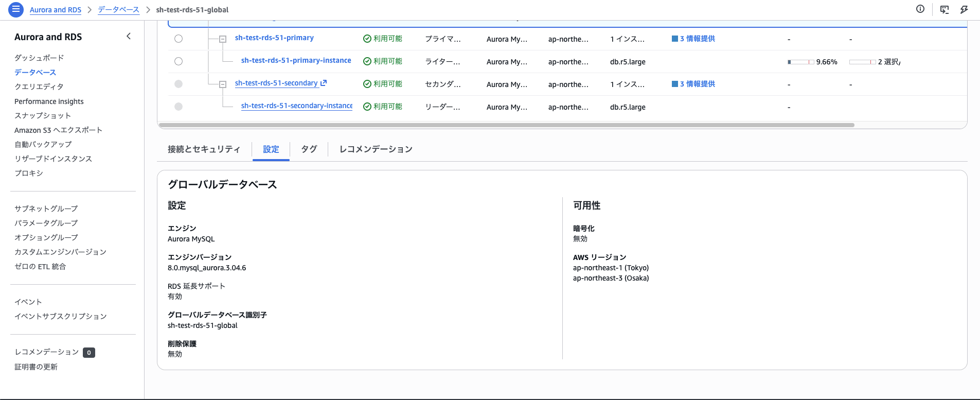
Task: Open the タグ tab
Action: coord(309,149)
